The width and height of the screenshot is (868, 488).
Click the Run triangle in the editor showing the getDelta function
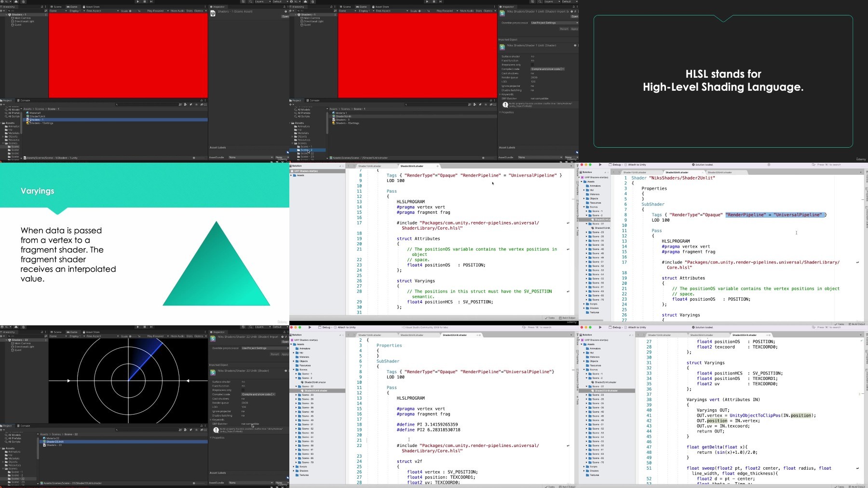pyautogui.click(x=600, y=327)
